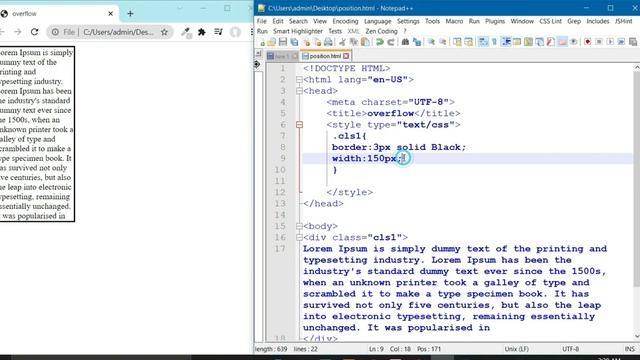640x360 pixels.
Task: Click Unix (LF) in the status bar
Action: pyautogui.click(x=517, y=349)
